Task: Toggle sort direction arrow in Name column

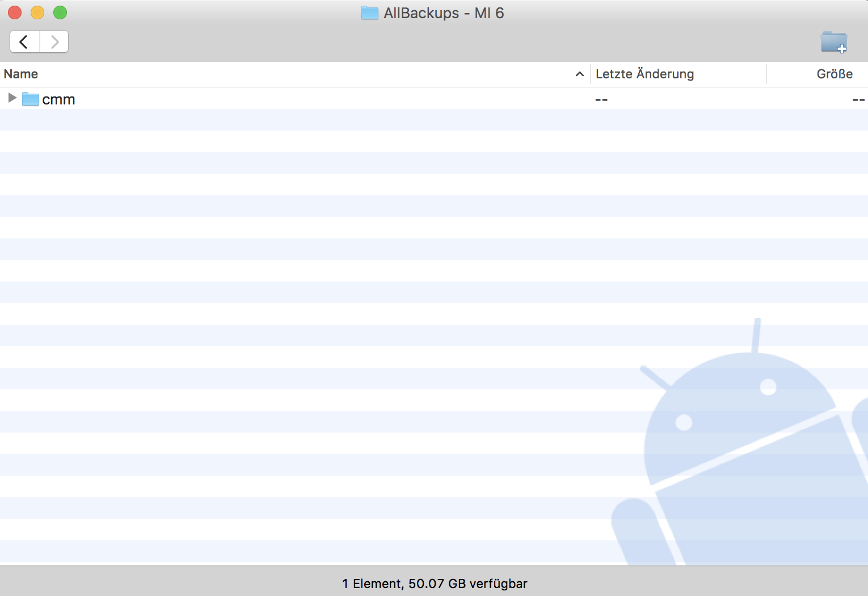Action: 579,74
